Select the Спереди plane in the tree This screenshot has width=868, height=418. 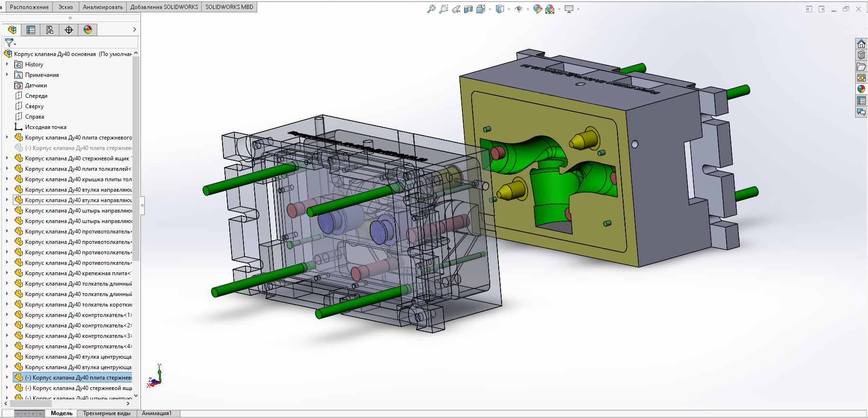[x=36, y=96]
